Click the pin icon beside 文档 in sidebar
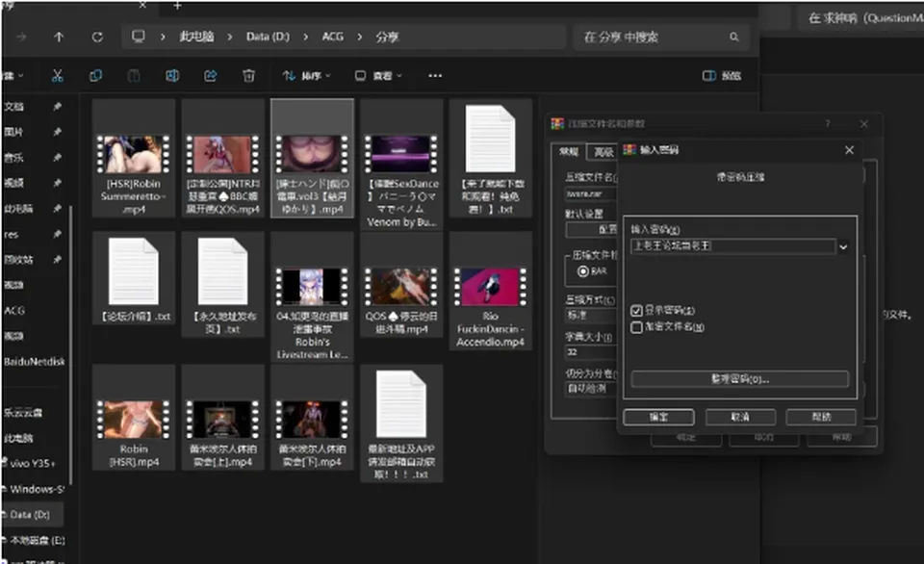Viewport: 924px width, 564px height. (57, 107)
